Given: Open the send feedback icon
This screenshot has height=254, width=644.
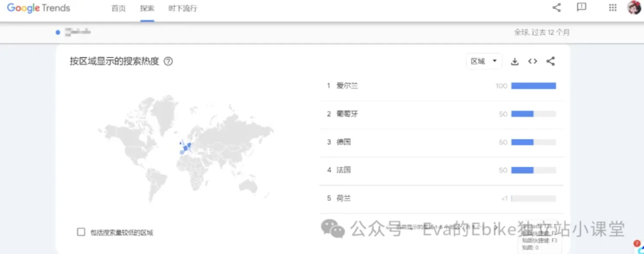Looking at the screenshot, I should (x=581, y=7).
